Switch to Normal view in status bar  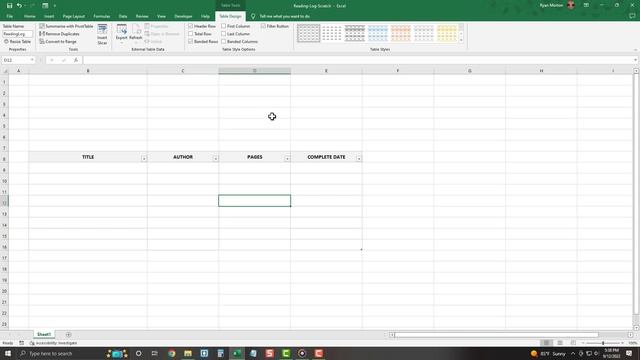click(546, 343)
